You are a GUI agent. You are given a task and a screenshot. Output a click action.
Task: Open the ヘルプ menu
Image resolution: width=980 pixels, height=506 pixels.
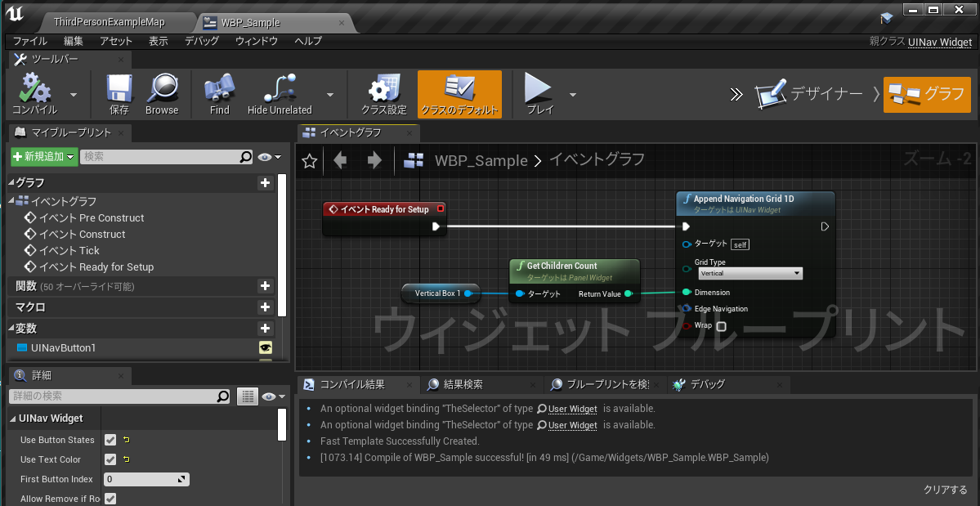pos(308,41)
